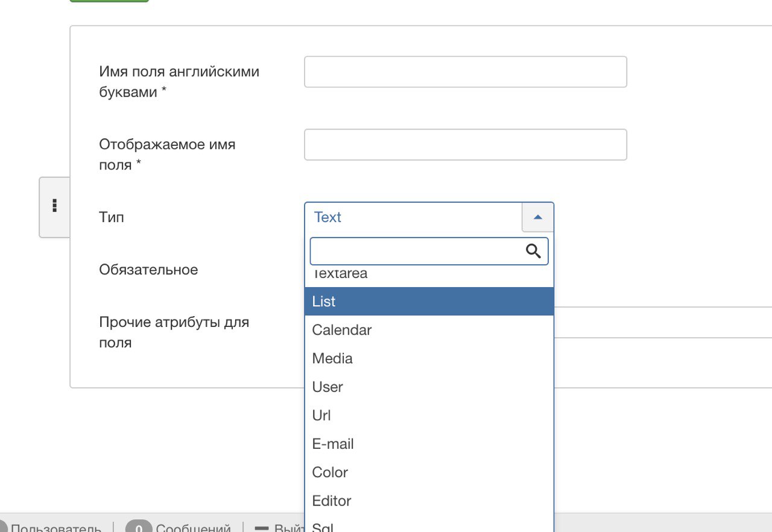Click the logout dash icon
Screen dimensions: 772x532
[x=262, y=528]
